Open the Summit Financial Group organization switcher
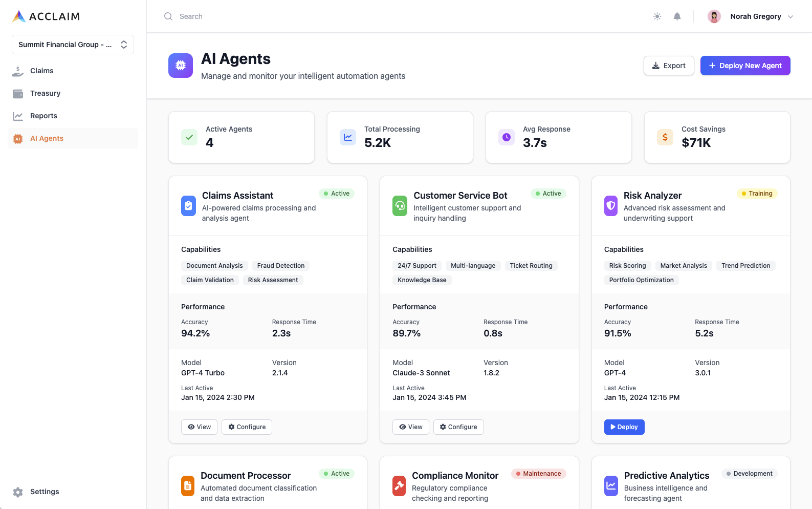 tap(73, 45)
